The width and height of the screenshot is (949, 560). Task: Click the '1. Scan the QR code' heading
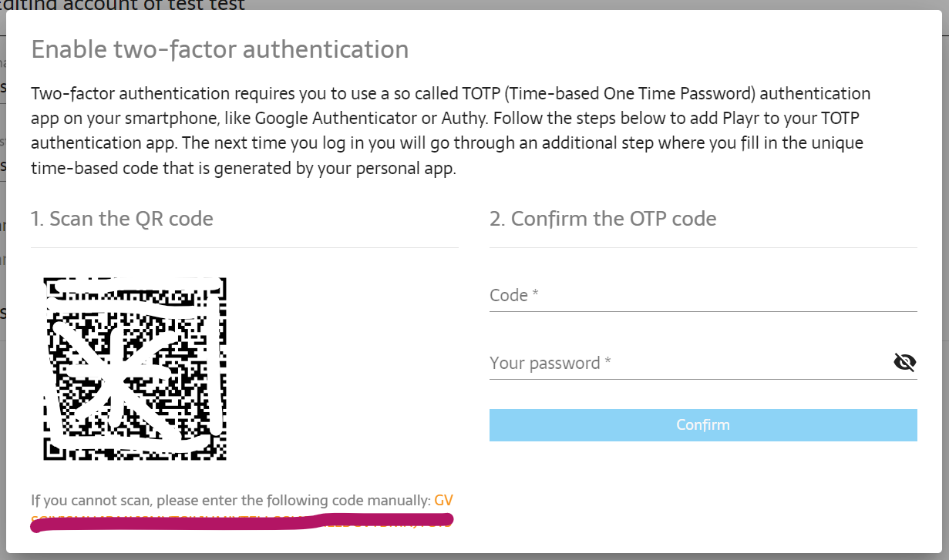tap(122, 219)
